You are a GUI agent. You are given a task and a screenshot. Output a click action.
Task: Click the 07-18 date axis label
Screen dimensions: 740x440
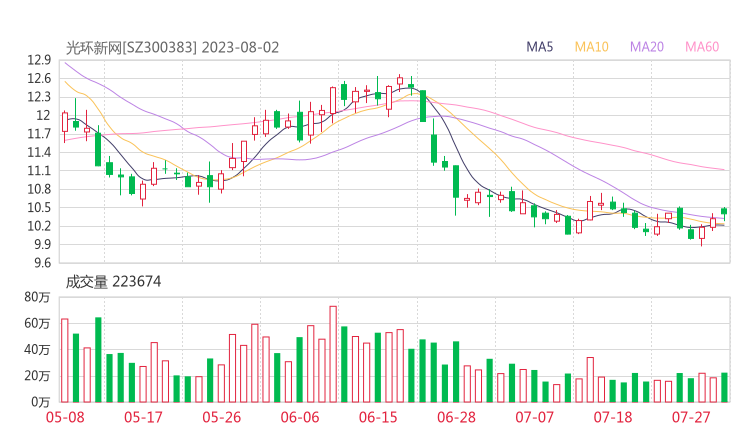(613, 417)
